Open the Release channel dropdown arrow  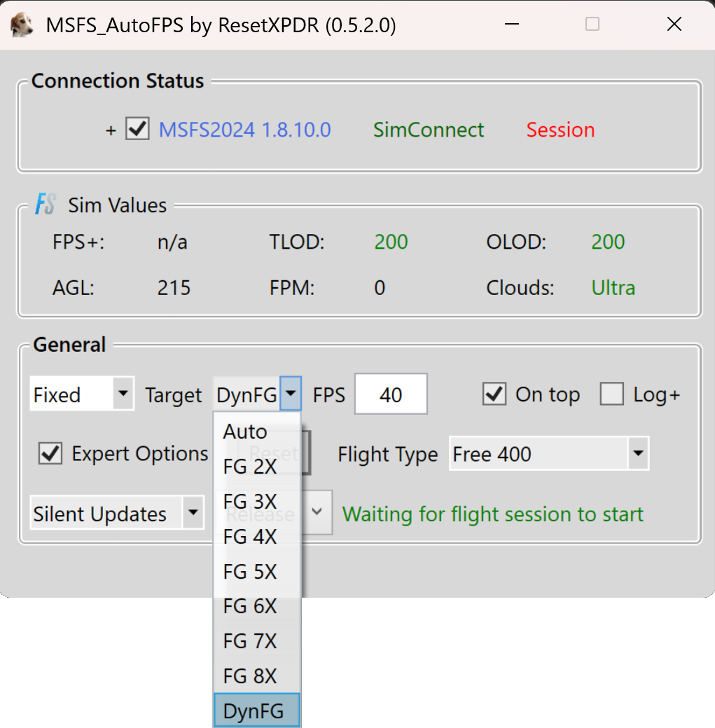pyautogui.click(x=317, y=512)
